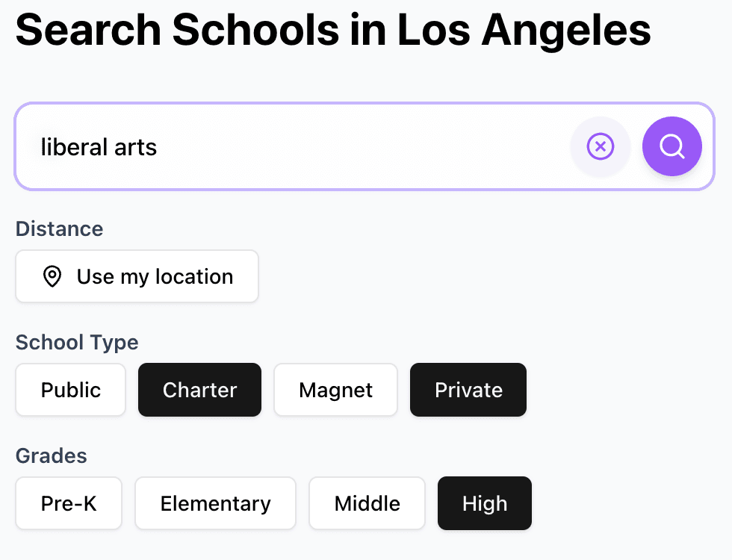
Task: Click the location pin icon
Action: [51, 276]
